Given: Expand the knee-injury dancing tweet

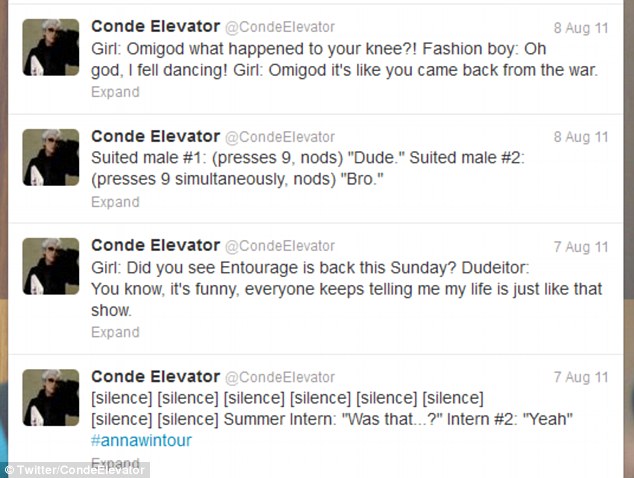Looking at the screenshot, I should click(x=115, y=91).
